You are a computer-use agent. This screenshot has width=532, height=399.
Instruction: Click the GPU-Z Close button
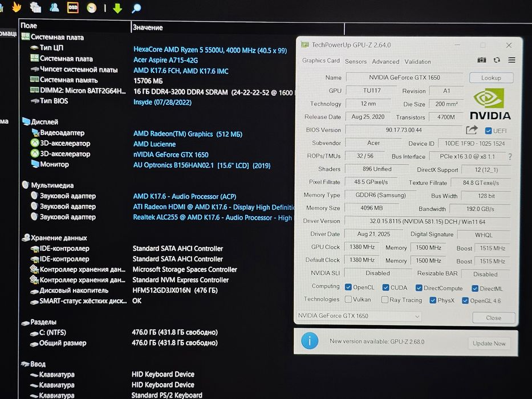(493, 318)
